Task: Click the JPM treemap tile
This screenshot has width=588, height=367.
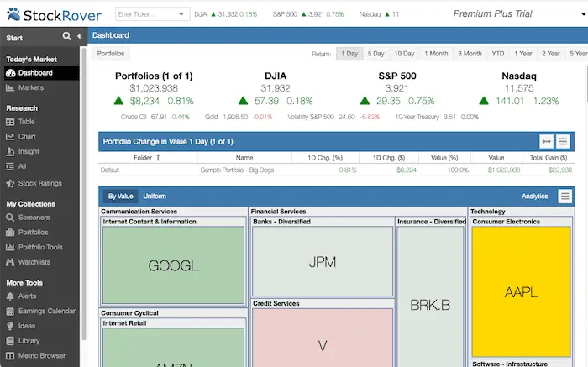Action: tap(323, 261)
